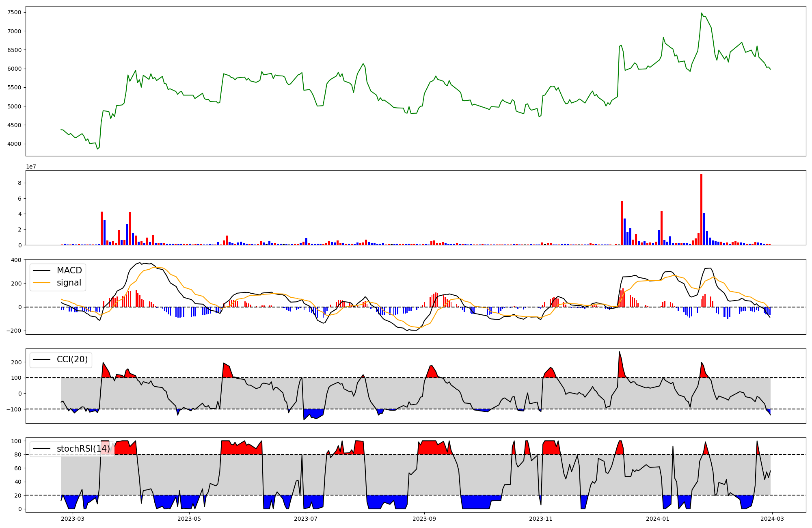
Task: Click the 2023-11 x-axis date label
Action: coord(541,518)
